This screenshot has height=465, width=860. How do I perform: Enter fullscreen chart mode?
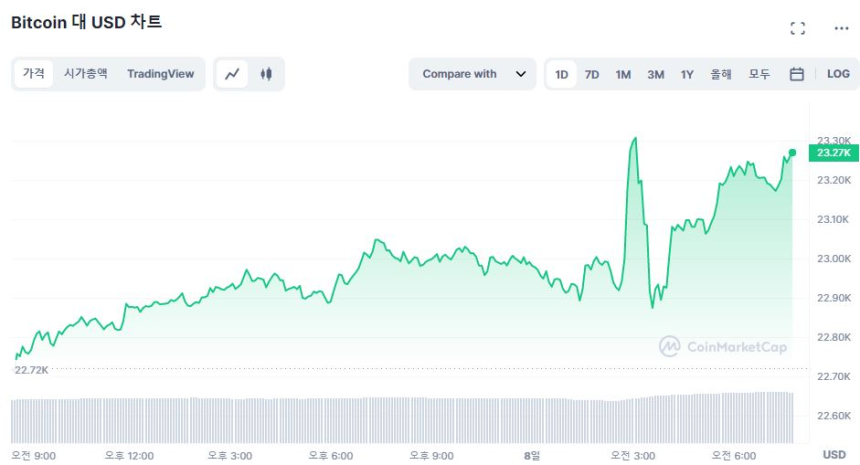tap(797, 28)
